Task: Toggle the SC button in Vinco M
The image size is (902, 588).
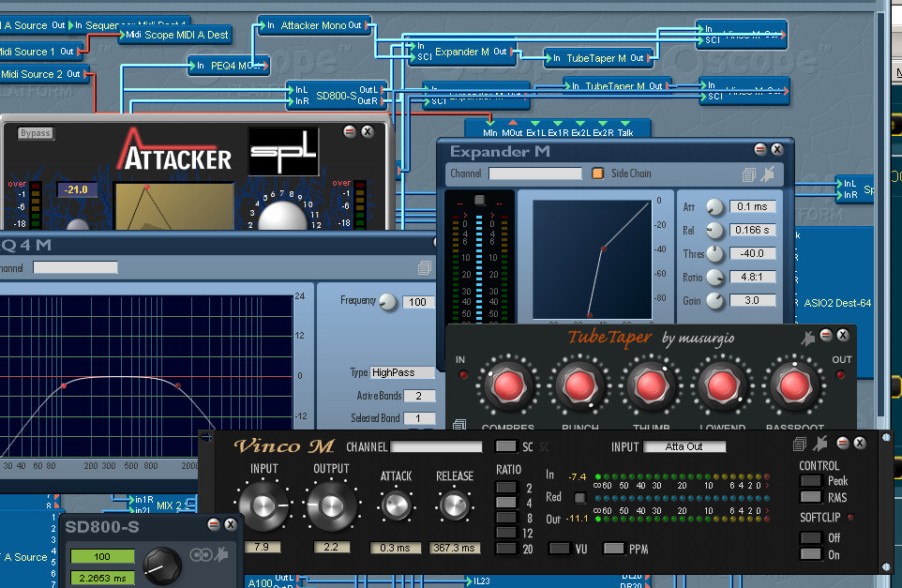Action: (506, 445)
